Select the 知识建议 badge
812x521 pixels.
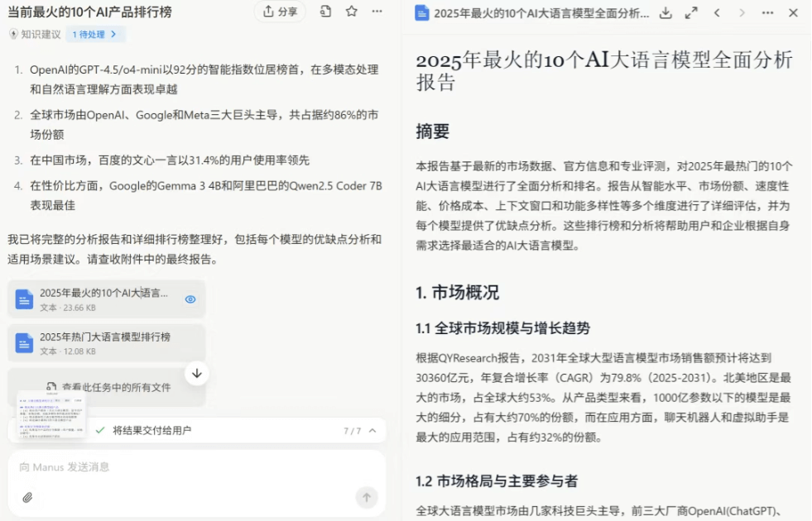click(31, 34)
